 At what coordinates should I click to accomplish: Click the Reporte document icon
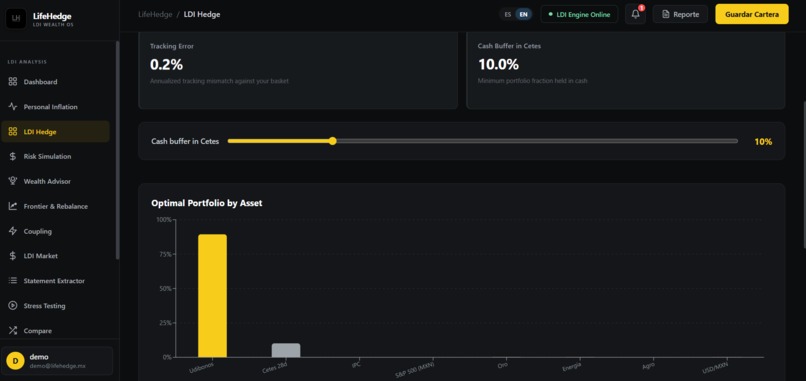click(x=666, y=14)
